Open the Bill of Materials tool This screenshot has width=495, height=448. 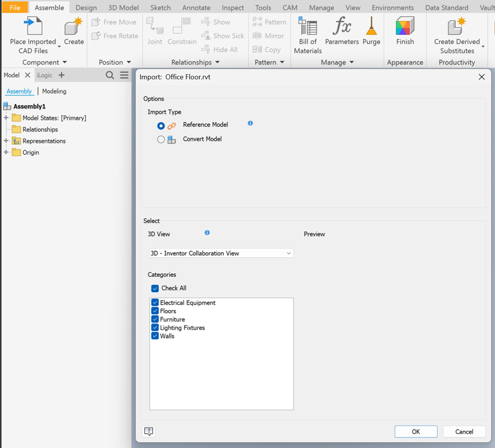coord(308,27)
